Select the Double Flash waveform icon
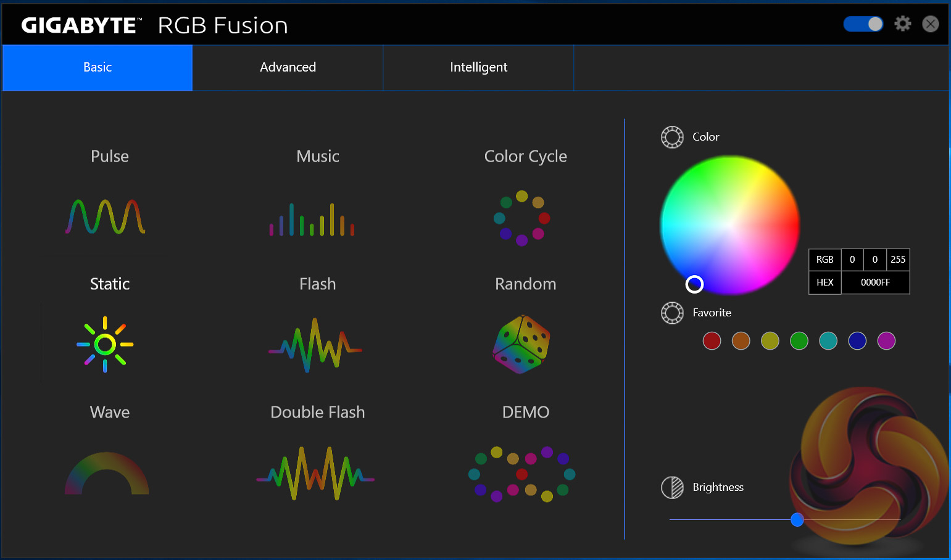Viewport: 951px width, 560px height. (x=315, y=473)
